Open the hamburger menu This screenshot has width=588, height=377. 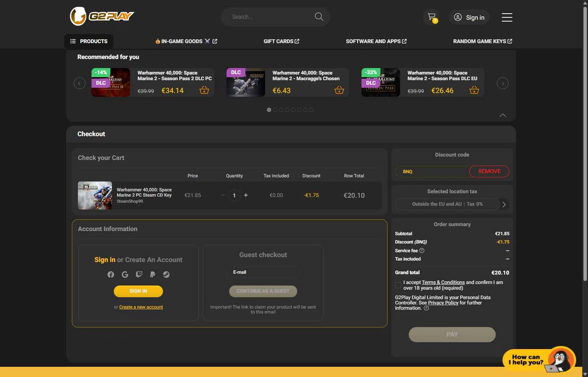coord(507,17)
